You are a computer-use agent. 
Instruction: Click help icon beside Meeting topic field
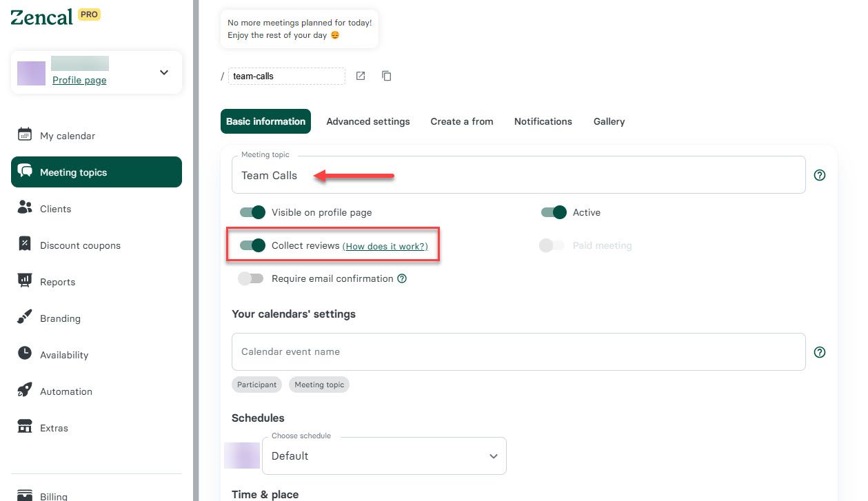[x=820, y=175]
